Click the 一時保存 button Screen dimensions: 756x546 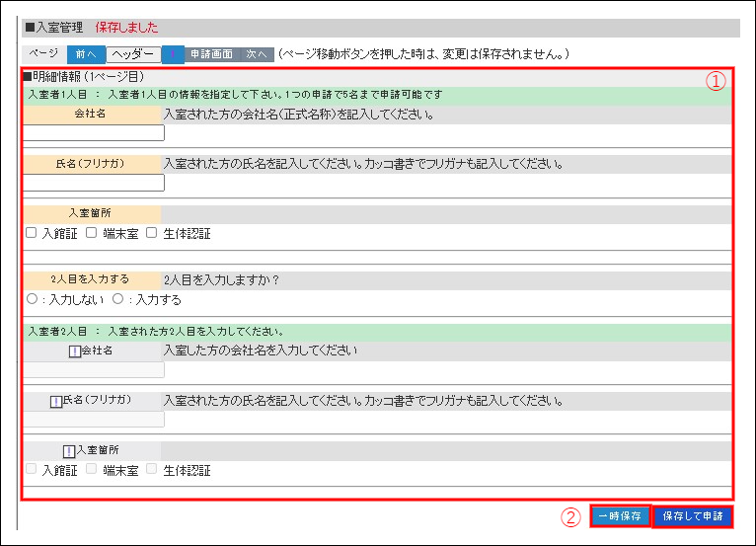[x=620, y=516]
